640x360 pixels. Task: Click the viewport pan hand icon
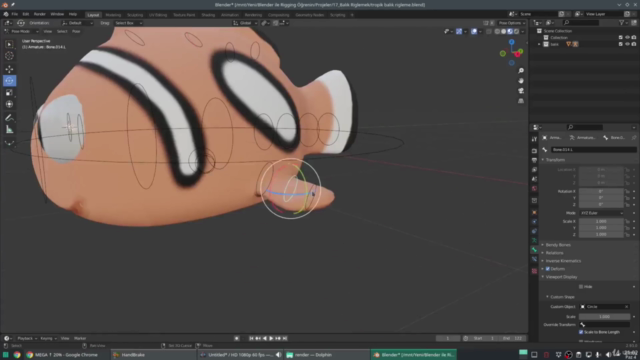click(521, 81)
